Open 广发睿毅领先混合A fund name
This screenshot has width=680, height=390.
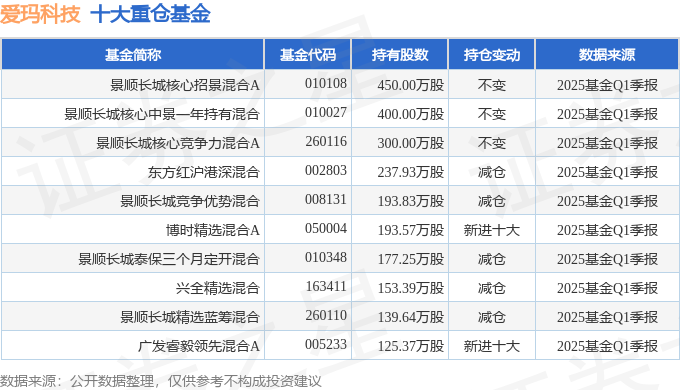click(x=199, y=347)
